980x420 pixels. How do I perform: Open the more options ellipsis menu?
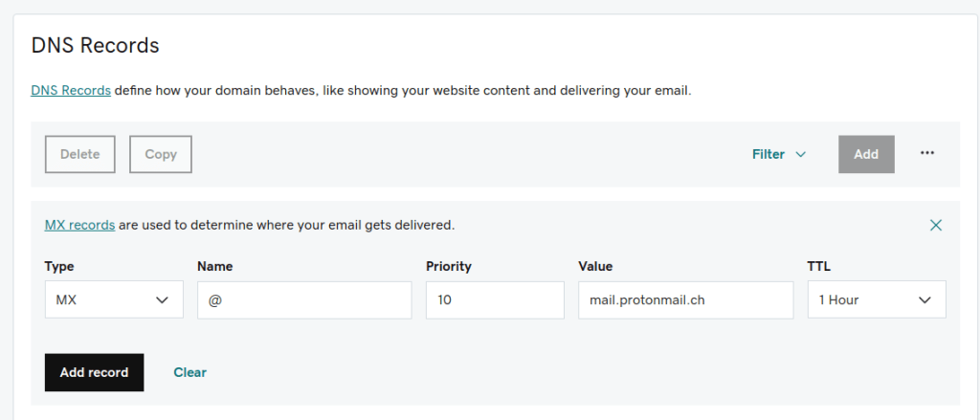pyautogui.click(x=926, y=154)
